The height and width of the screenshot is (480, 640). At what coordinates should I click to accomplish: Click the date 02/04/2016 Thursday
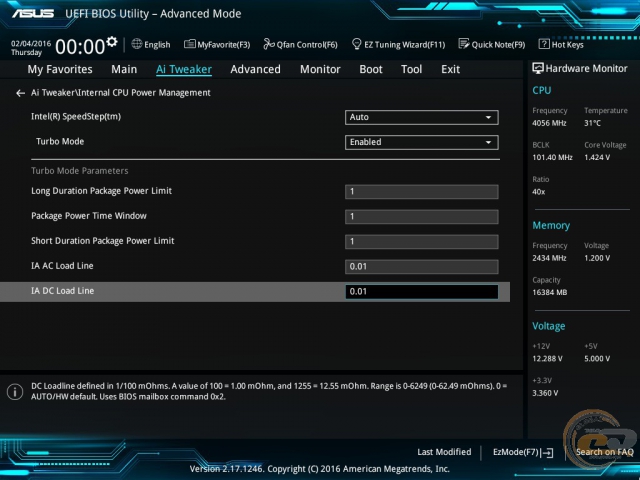31,48
